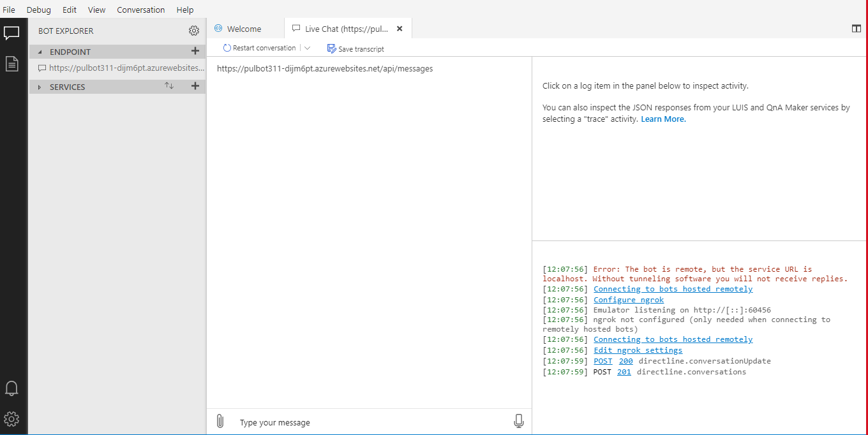The width and height of the screenshot is (868, 435).
Task: Add a new endpoint with the plus icon
Action: 195,51
